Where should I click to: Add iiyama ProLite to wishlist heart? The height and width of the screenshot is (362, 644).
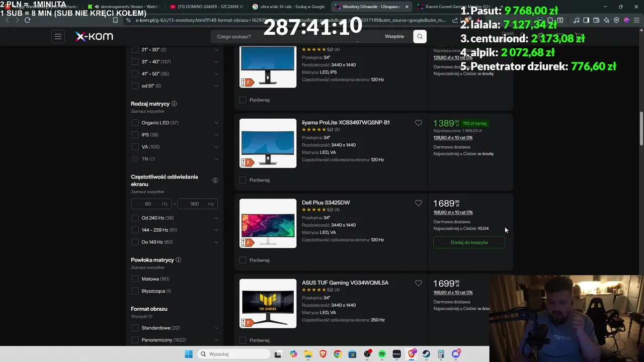418,123
